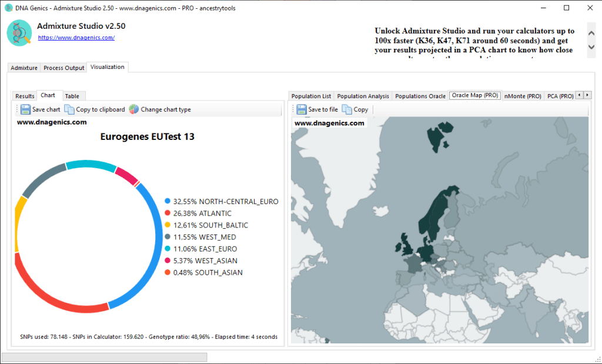Viewport: 602px width, 364px height.
Task: Open the nMonte (PRO) tab
Action: [x=522, y=96]
